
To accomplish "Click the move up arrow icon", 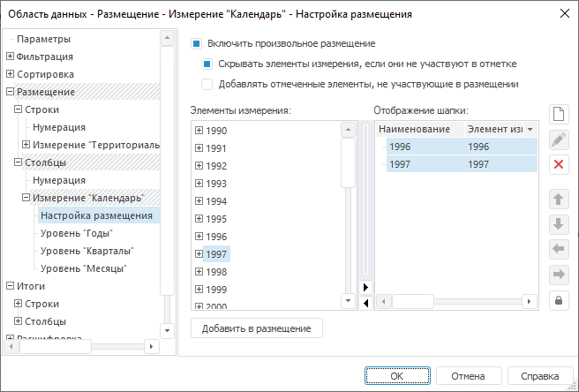I will tap(558, 199).
